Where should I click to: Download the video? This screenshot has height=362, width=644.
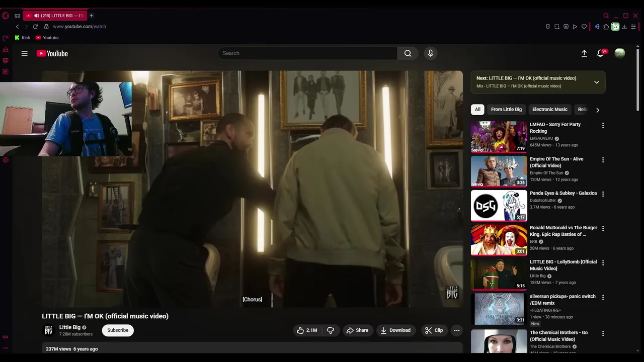(395, 330)
